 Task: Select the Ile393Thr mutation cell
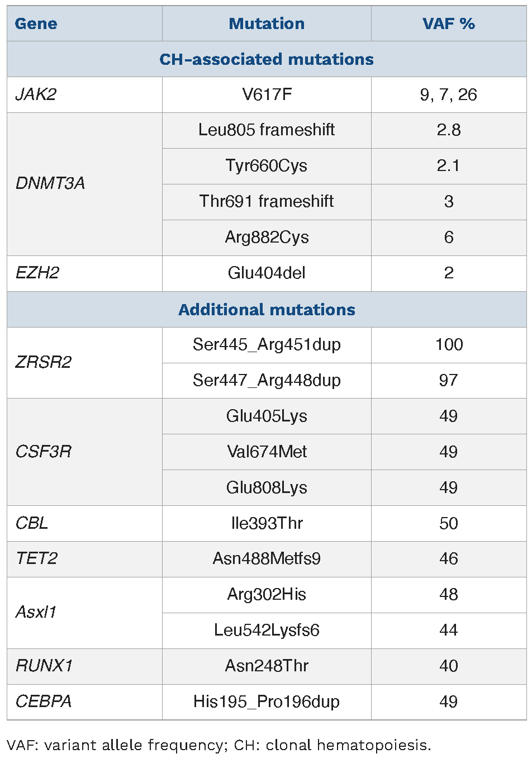[x=267, y=523]
